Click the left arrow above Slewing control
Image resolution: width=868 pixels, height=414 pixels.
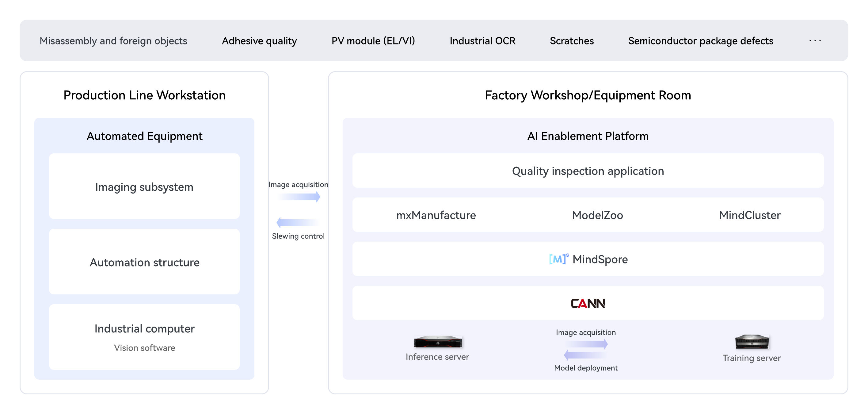[x=298, y=222]
